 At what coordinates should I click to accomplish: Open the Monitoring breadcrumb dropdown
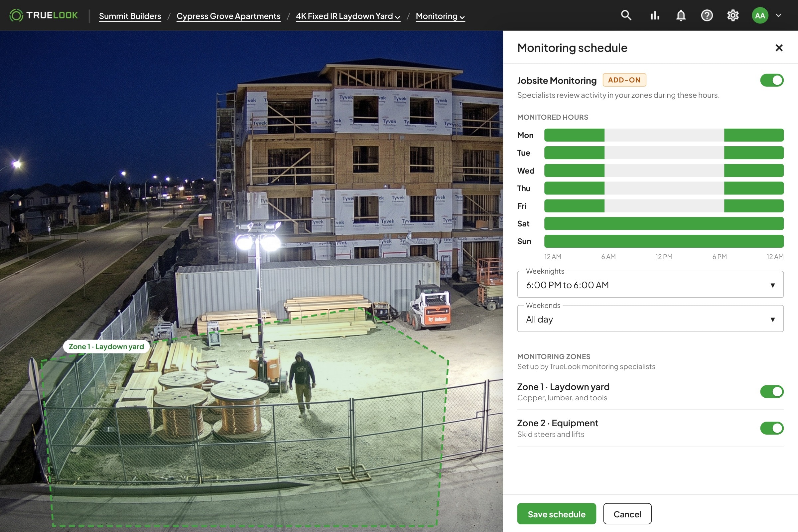(440, 16)
